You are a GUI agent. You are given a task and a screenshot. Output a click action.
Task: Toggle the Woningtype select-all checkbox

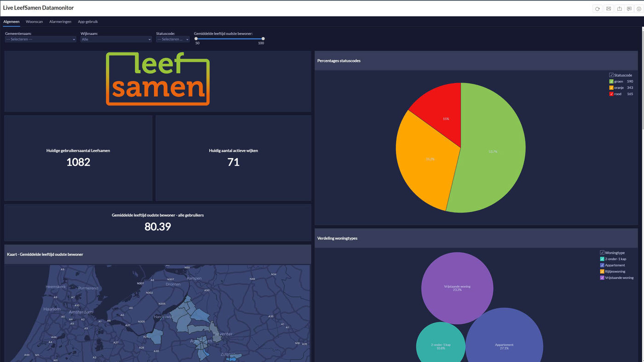tap(602, 253)
